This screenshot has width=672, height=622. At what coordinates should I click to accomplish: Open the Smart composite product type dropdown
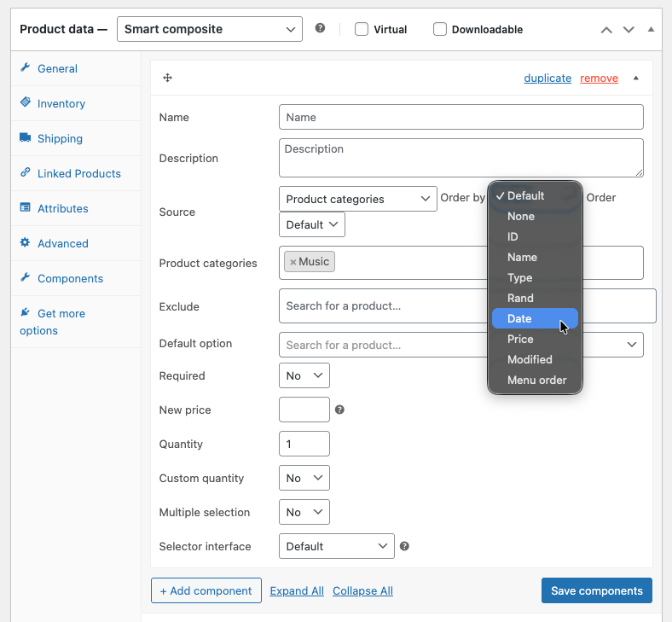(210, 29)
